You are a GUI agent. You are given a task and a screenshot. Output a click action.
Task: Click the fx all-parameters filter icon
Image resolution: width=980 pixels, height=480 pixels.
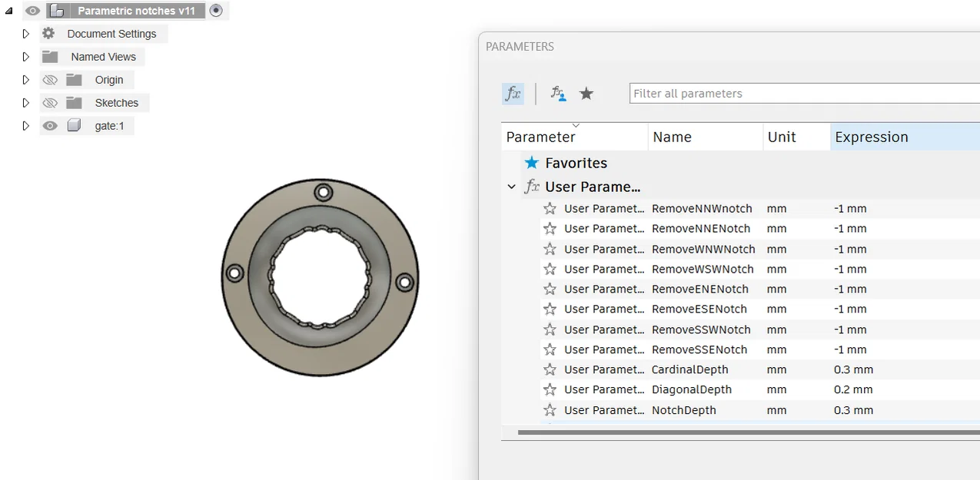tap(513, 94)
